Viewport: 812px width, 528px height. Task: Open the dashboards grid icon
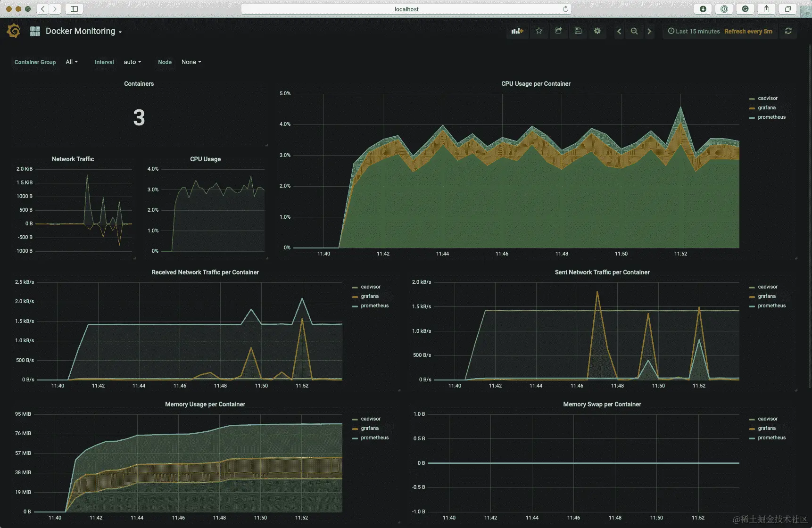pyautogui.click(x=35, y=31)
